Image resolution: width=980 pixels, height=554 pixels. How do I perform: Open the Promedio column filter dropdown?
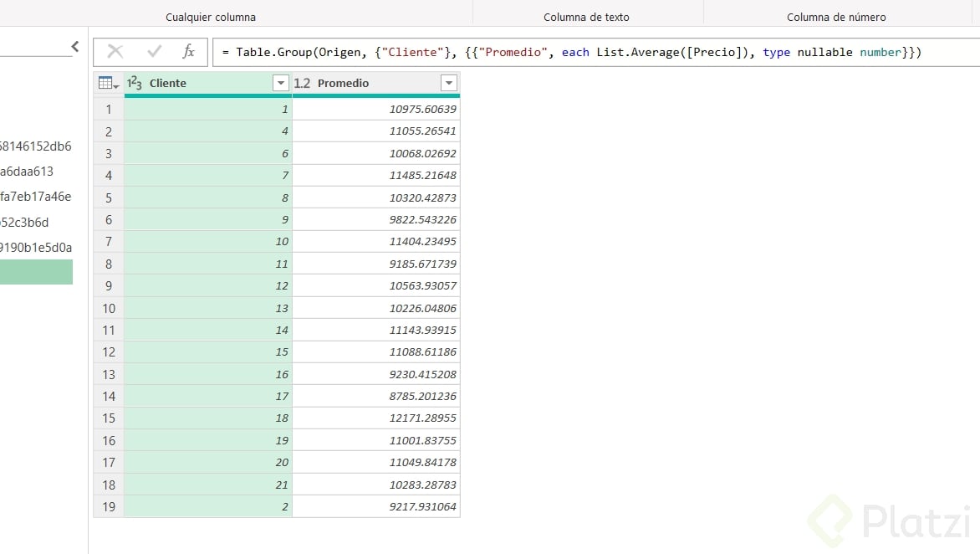[x=449, y=83]
